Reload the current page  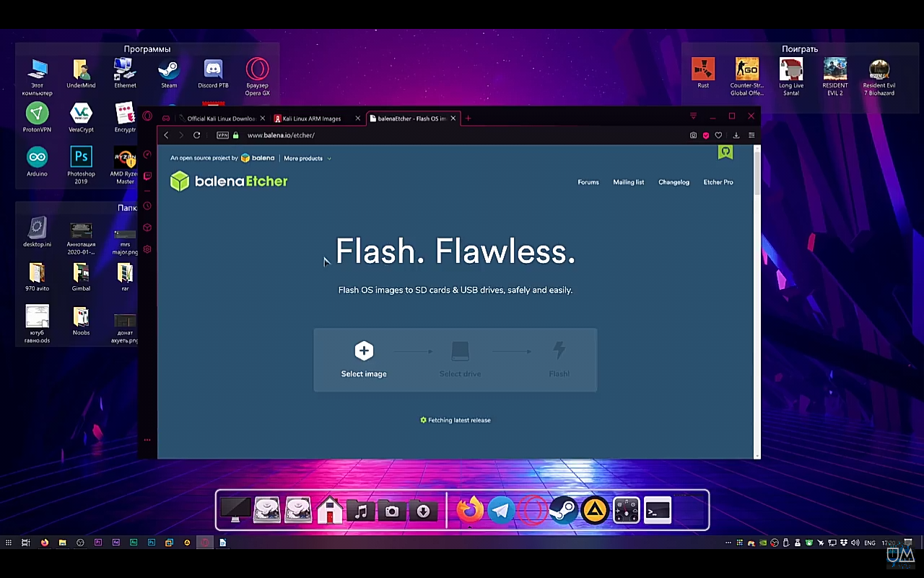pos(196,135)
